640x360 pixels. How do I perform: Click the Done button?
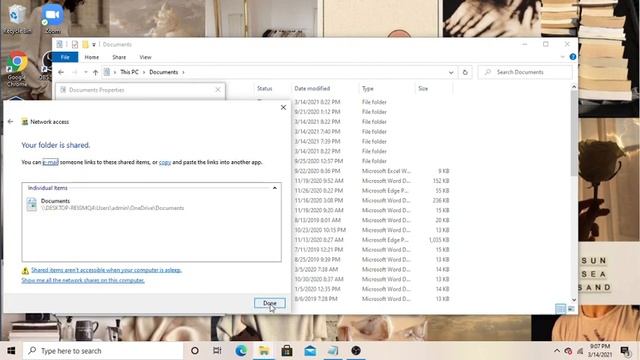pyautogui.click(x=269, y=303)
